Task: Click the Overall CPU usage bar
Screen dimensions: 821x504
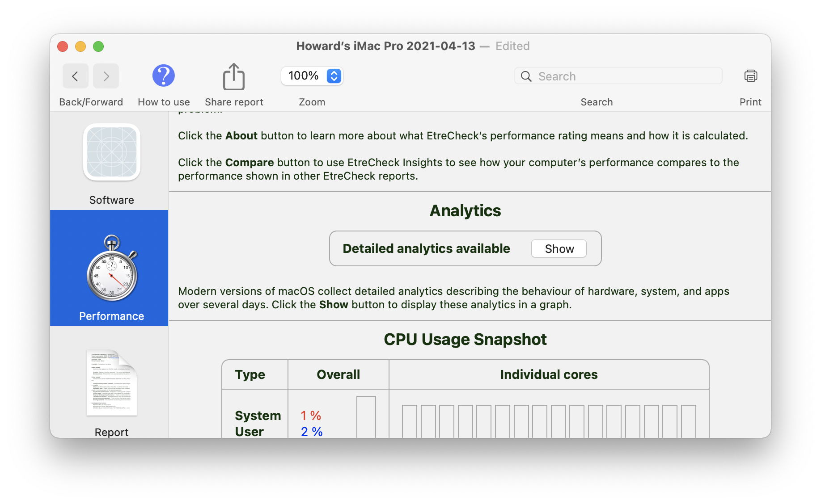Action: pos(366,416)
